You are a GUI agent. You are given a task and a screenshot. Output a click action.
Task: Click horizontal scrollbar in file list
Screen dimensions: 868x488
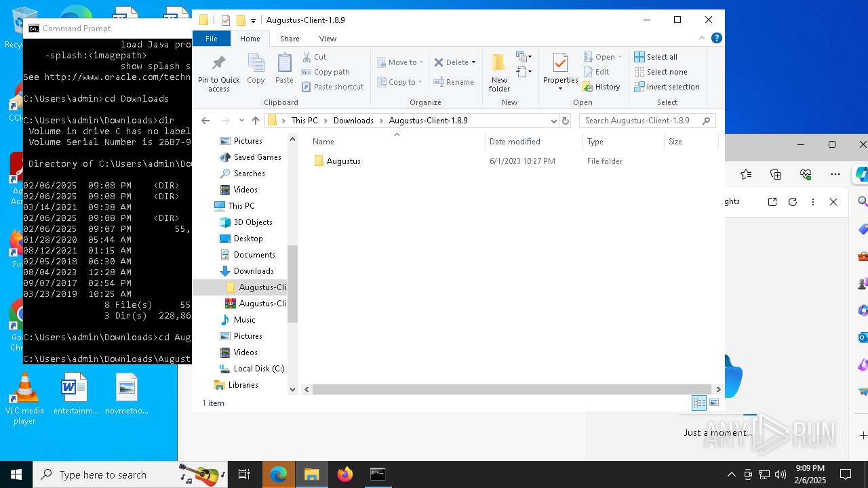(x=512, y=390)
